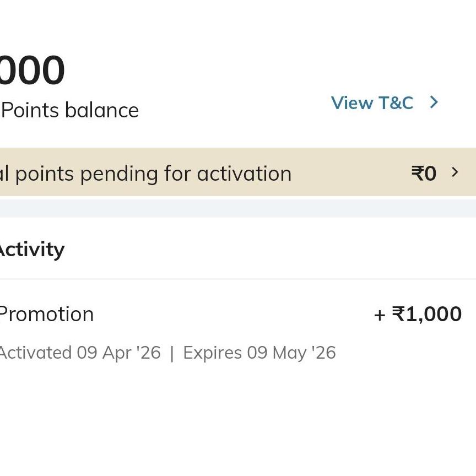Click the pipe separator between the dates
Image resolution: width=476 pixels, height=476 pixels.
click(172, 353)
